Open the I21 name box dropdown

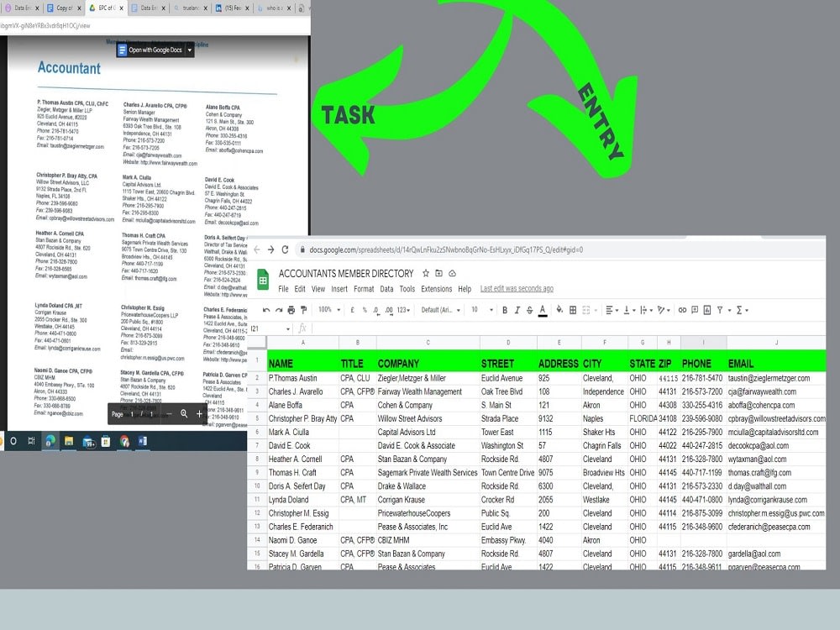point(287,329)
